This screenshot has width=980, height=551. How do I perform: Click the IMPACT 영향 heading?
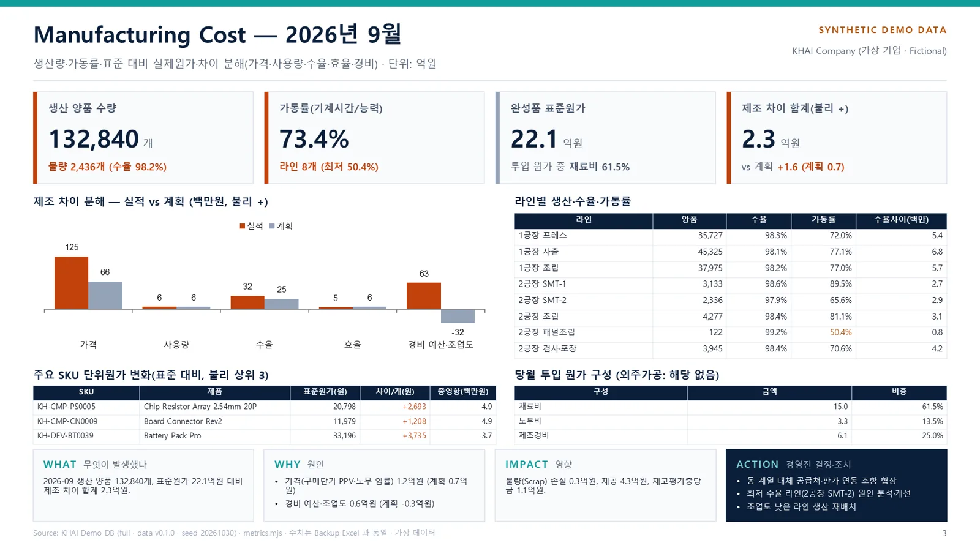[x=538, y=465]
